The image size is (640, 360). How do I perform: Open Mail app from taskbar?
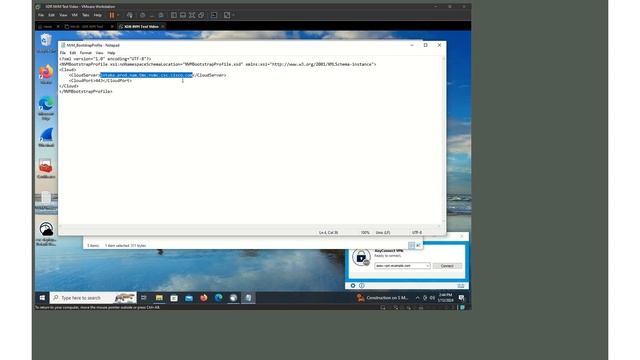coord(189,298)
